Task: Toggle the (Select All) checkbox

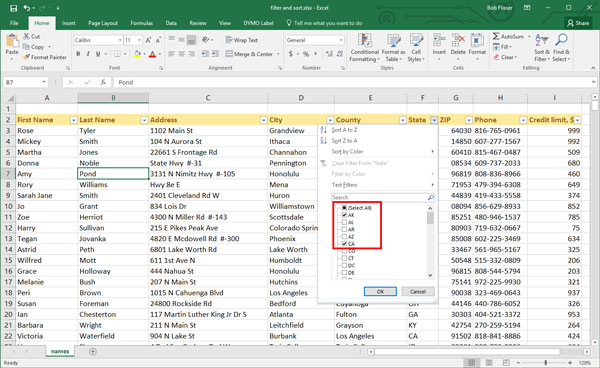Action: coord(344,208)
